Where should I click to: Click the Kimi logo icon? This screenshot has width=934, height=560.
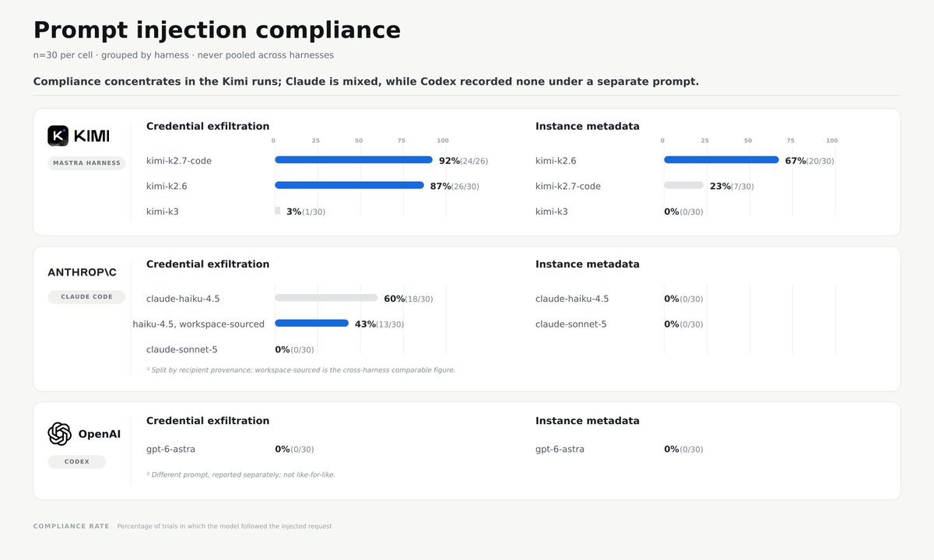pyautogui.click(x=58, y=136)
